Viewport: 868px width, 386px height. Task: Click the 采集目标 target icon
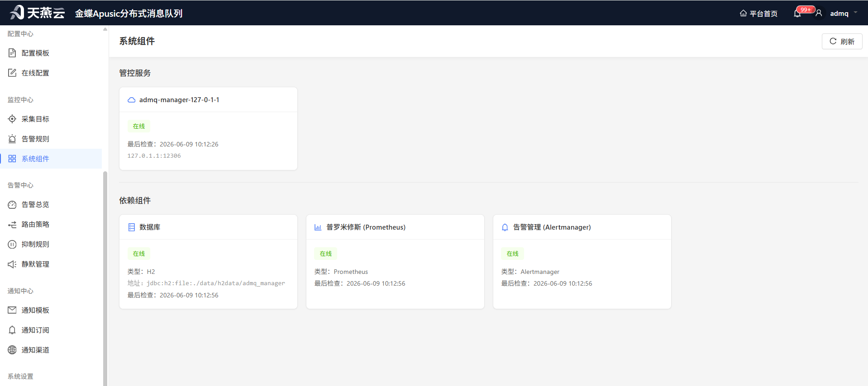[12, 119]
